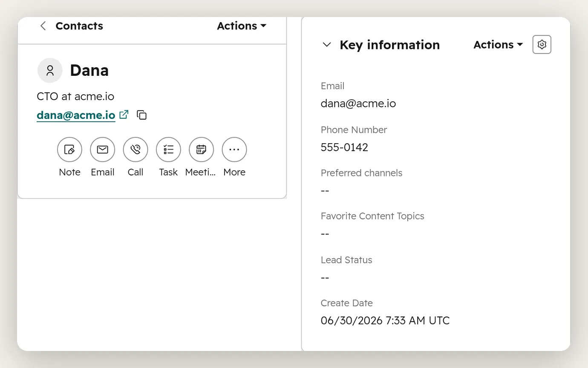The width and height of the screenshot is (588, 368).
Task: Click the Create Date field label
Action: [347, 303]
